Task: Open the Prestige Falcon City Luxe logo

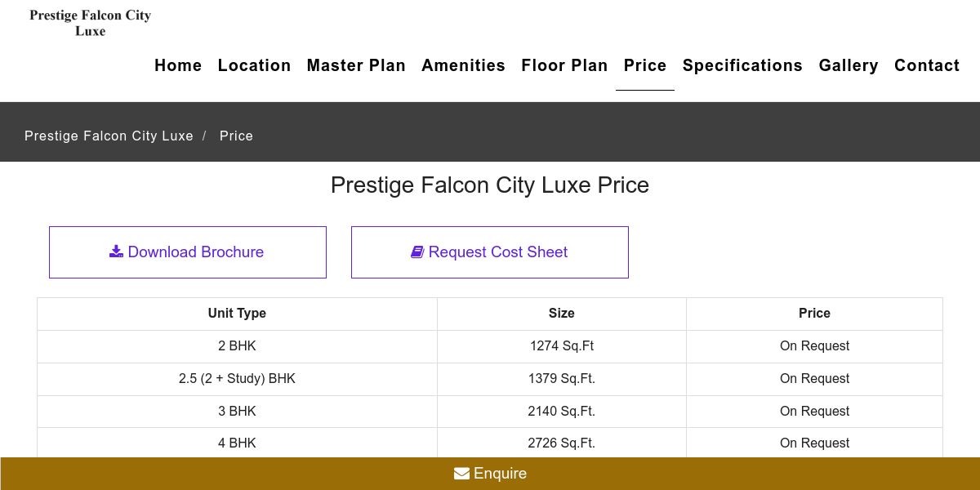Action: click(90, 23)
